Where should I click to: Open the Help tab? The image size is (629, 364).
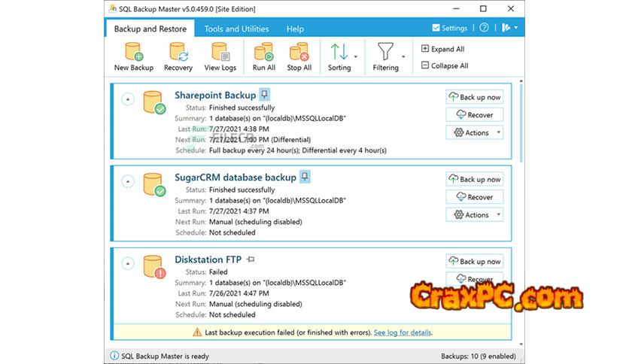[x=295, y=29]
